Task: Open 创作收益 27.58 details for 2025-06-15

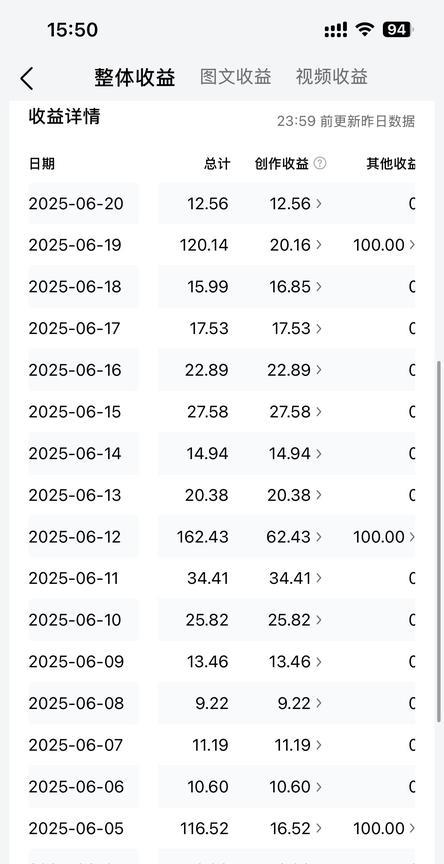Action: tap(296, 412)
